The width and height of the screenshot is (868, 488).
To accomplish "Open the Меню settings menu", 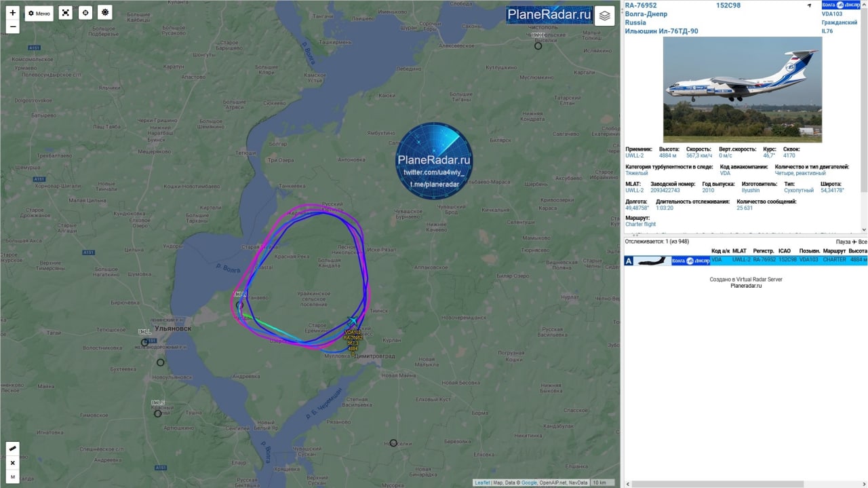I will point(39,14).
